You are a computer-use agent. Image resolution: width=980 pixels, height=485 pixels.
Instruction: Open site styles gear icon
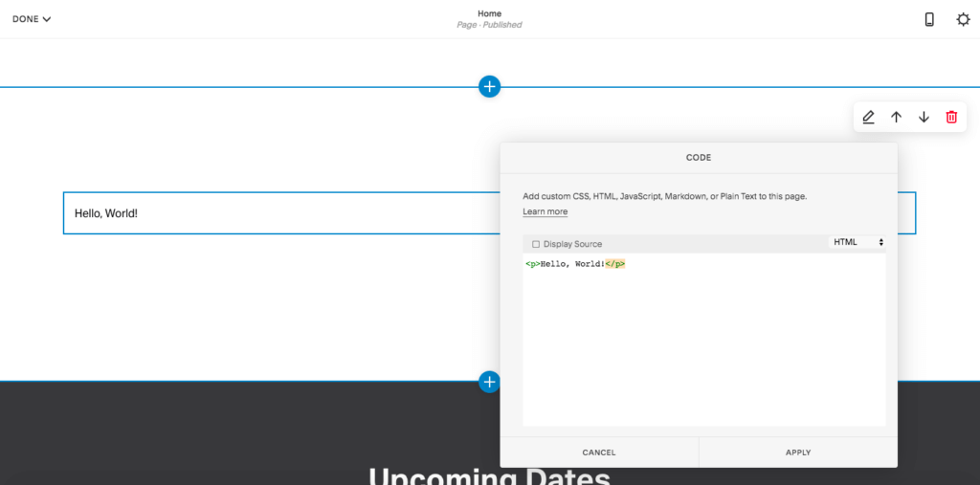coord(963,19)
